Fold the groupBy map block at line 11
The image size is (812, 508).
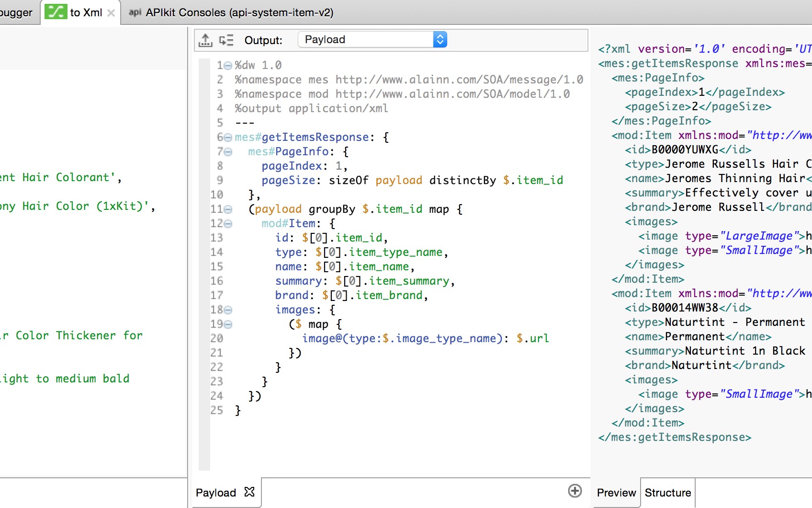228,209
